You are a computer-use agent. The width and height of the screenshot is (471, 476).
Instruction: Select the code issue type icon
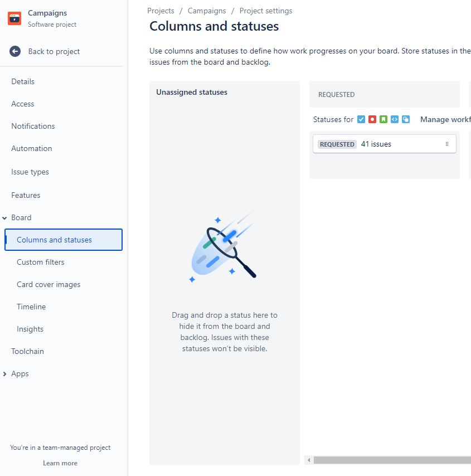click(x=394, y=119)
